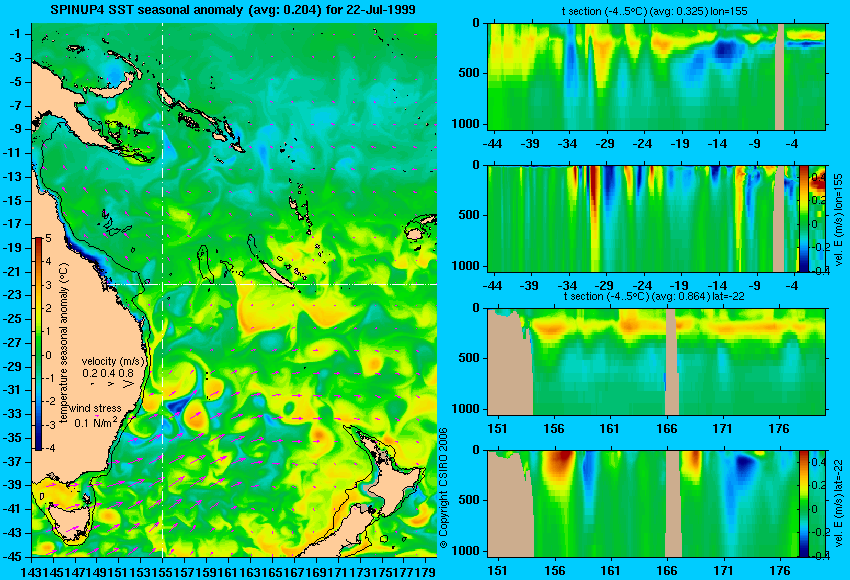Open the eastward velocity section plot at lon=155
Screen dimensions: 850x580
point(643,218)
